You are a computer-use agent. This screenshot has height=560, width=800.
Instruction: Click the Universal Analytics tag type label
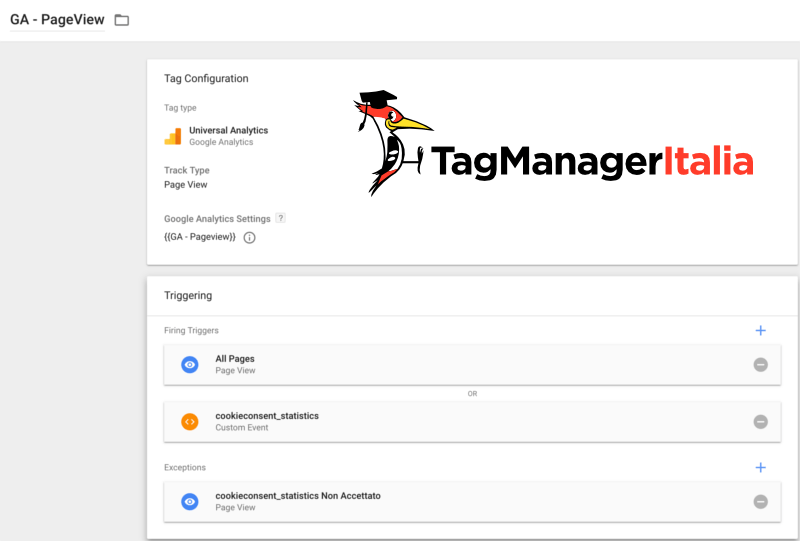pyautogui.click(x=229, y=131)
